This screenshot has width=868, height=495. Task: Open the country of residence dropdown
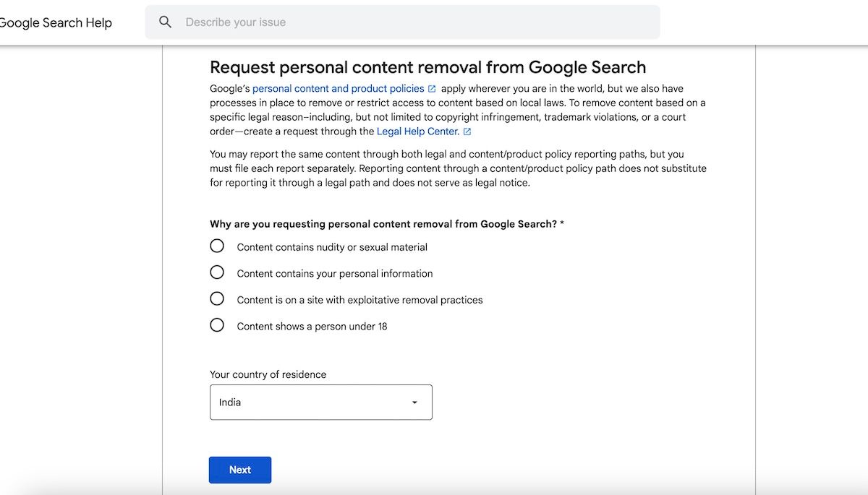coord(320,403)
